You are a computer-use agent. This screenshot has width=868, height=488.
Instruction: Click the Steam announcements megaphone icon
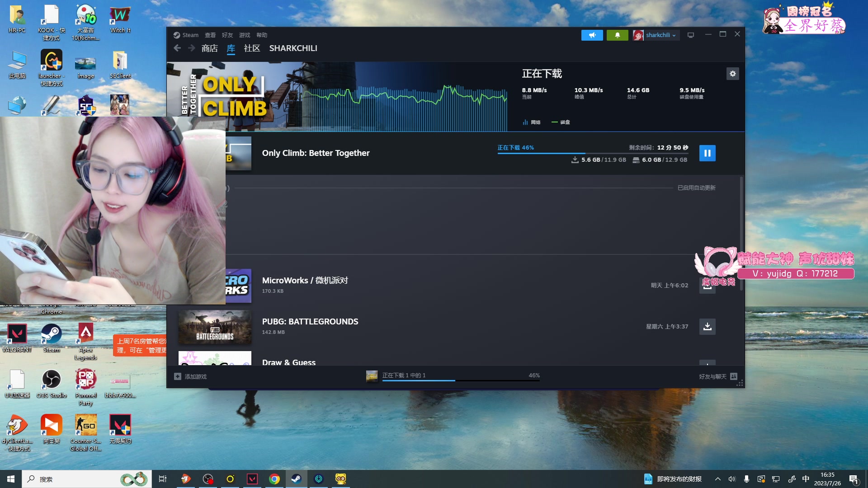pos(592,35)
